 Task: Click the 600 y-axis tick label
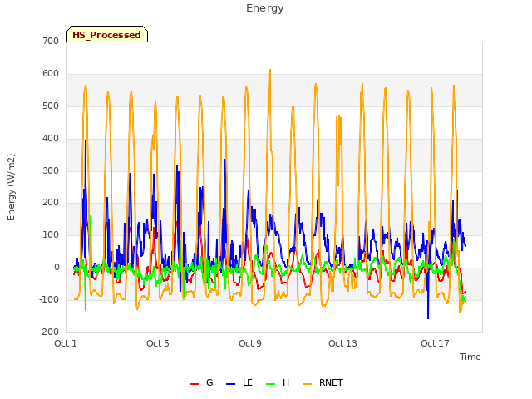[51, 74]
